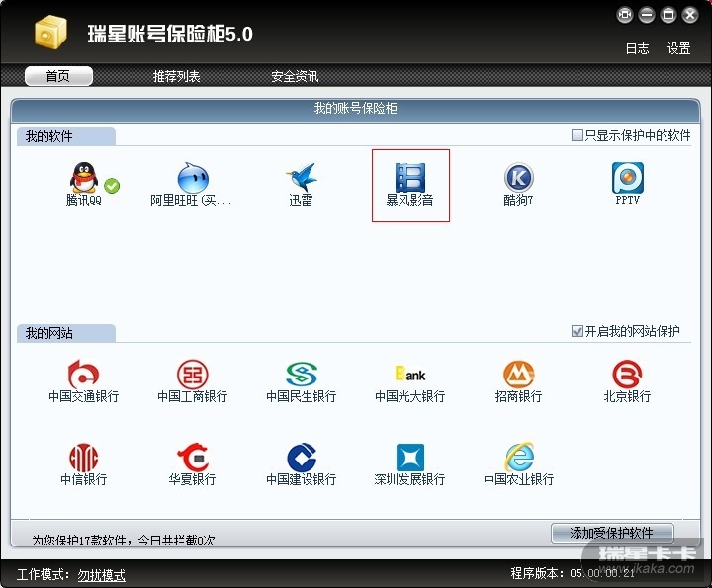712x588 pixels.
Task: Select the 暴风影音 player icon
Action: tap(410, 178)
